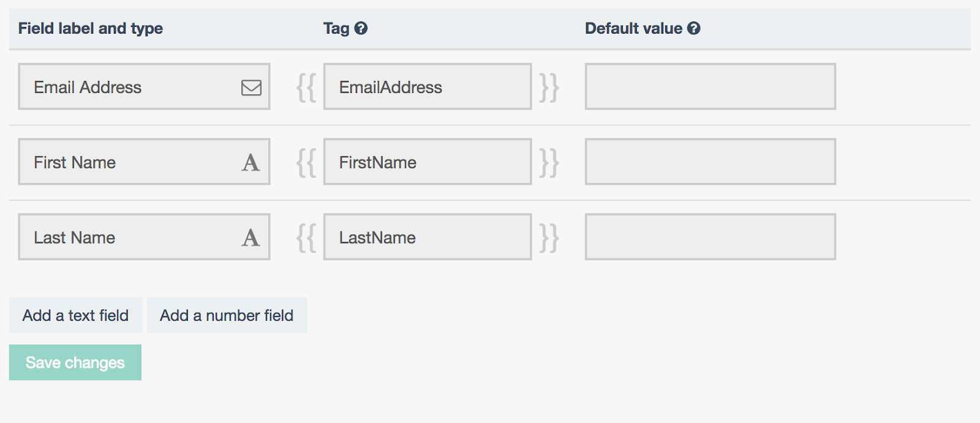Image resolution: width=980 pixels, height=423 pixels.
Task: Click the envelope icon in Email Address field
Action: 251,88
